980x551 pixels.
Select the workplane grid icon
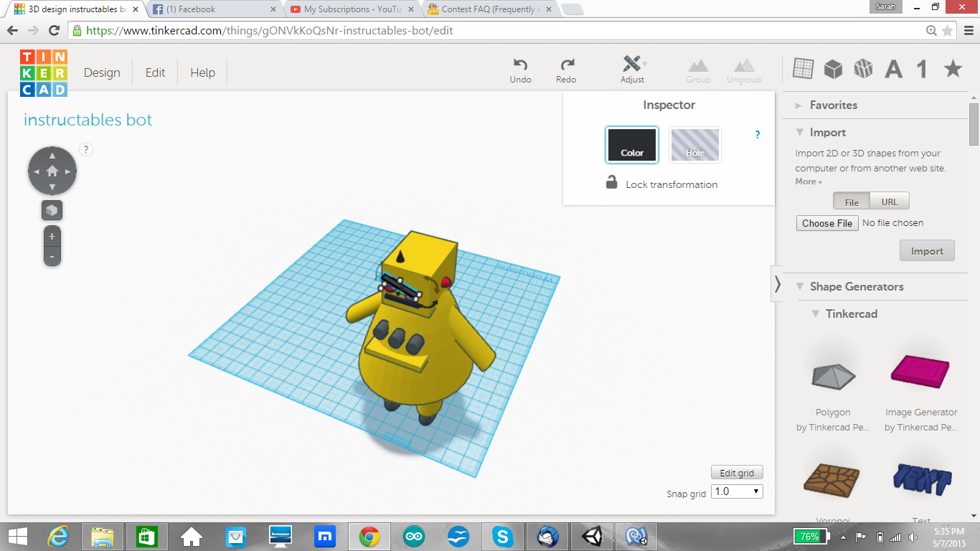click(x=803, y=69)
